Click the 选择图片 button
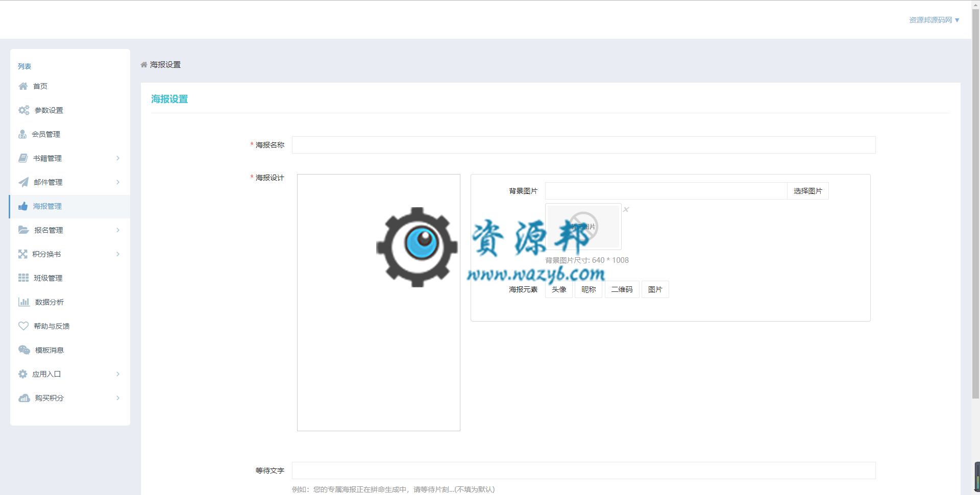This screenshot has height=495, width=980. [808, 190]
